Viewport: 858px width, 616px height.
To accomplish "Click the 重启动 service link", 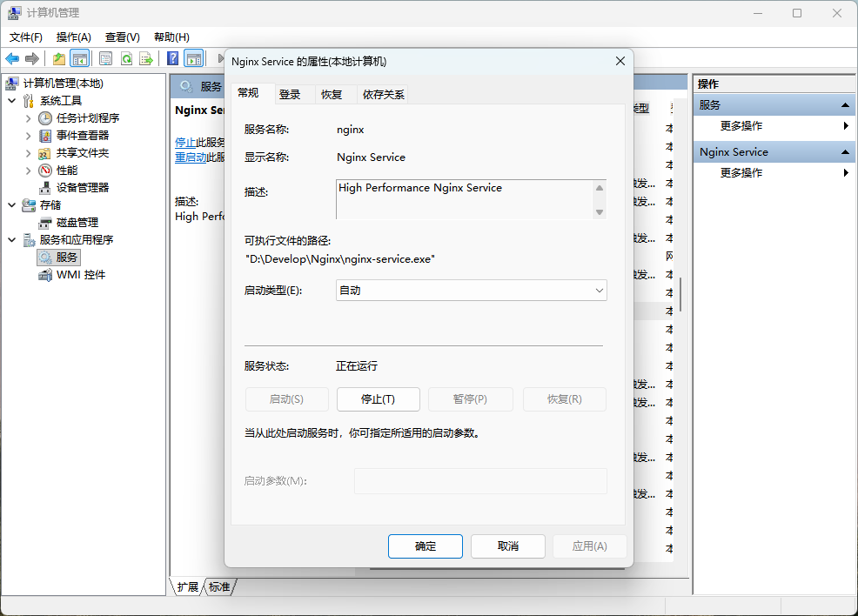I will [191, 157].
